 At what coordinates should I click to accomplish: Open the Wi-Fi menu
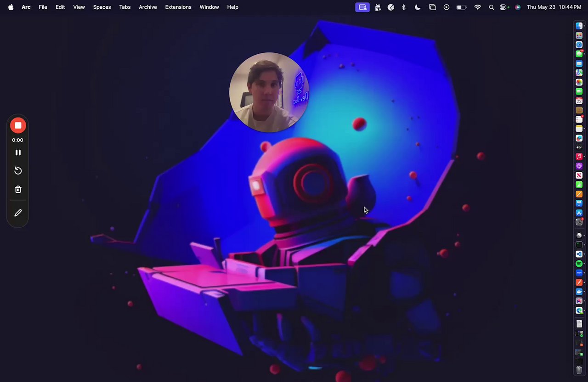tap(478, 7)
